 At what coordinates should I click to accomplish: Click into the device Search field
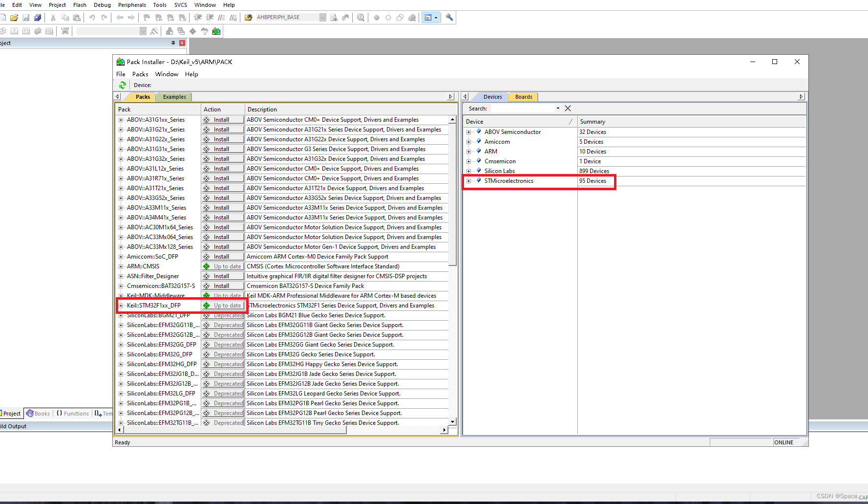(x=522, y=109)
